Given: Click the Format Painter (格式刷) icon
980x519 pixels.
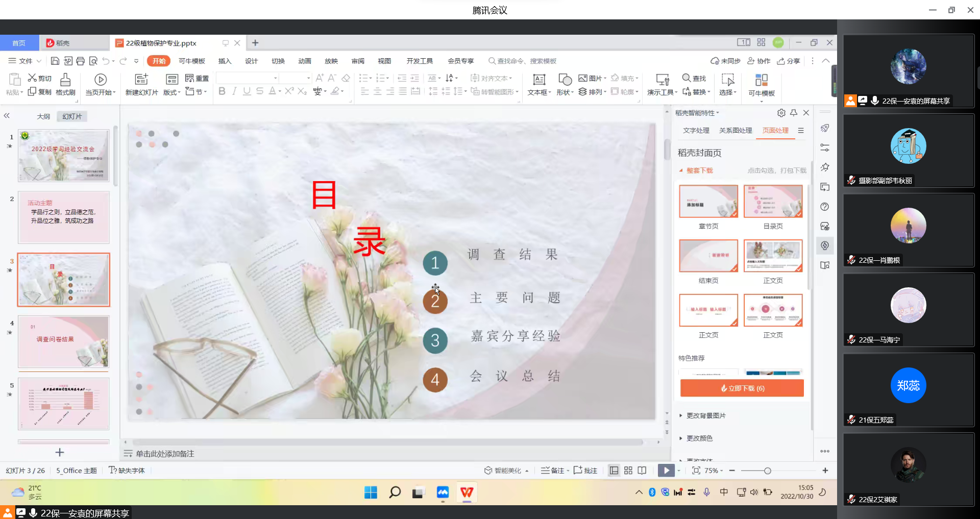Looking at the screenshot, I should 65,80.
